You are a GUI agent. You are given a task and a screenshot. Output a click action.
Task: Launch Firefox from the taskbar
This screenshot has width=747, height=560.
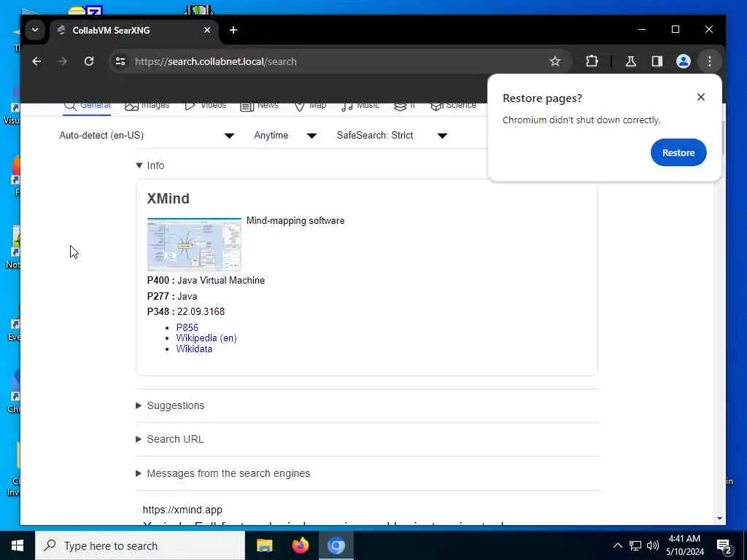(300, 545)
